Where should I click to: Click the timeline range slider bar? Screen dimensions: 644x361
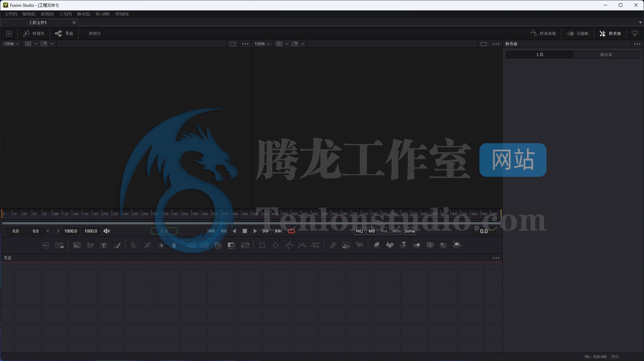point(251,223)
